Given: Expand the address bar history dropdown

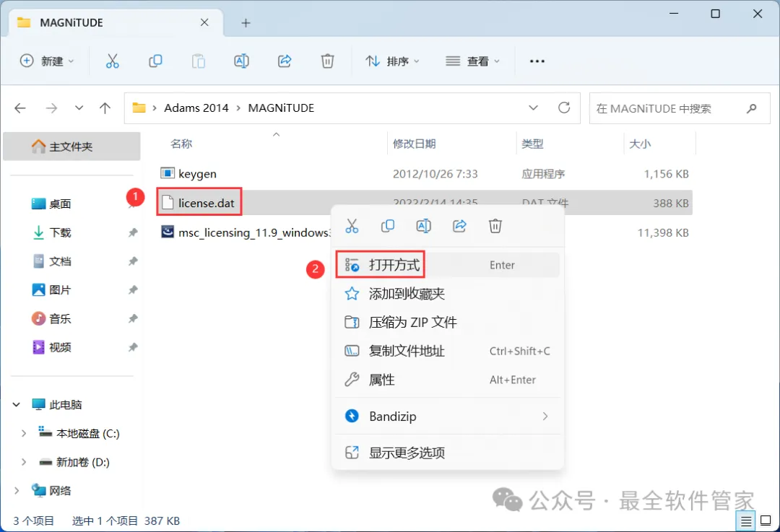Looking at the screenshot, I should (533, 108).
